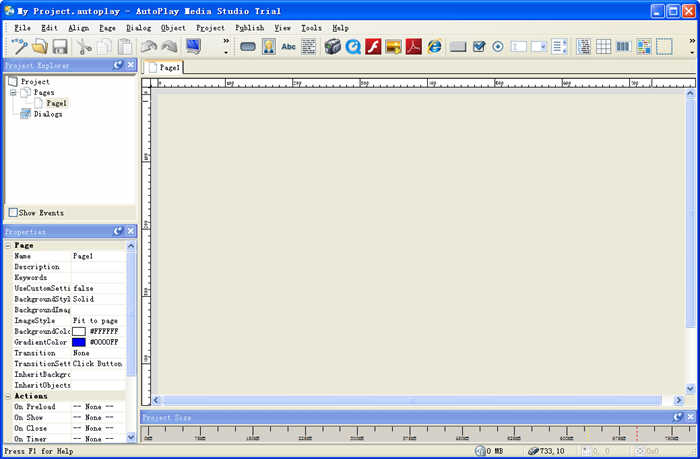Open the Tools menu
Screen dimensions: 700x459
311,28
